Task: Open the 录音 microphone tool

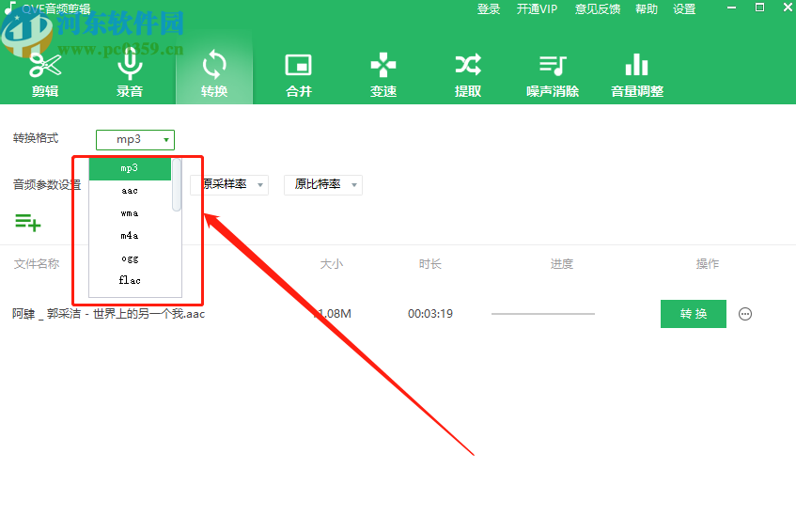Action: click(130, 75)
